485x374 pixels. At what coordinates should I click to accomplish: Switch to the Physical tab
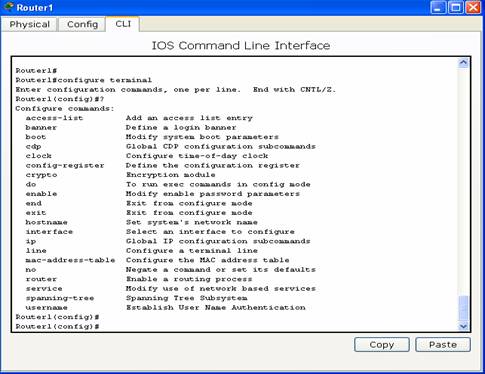29,24
